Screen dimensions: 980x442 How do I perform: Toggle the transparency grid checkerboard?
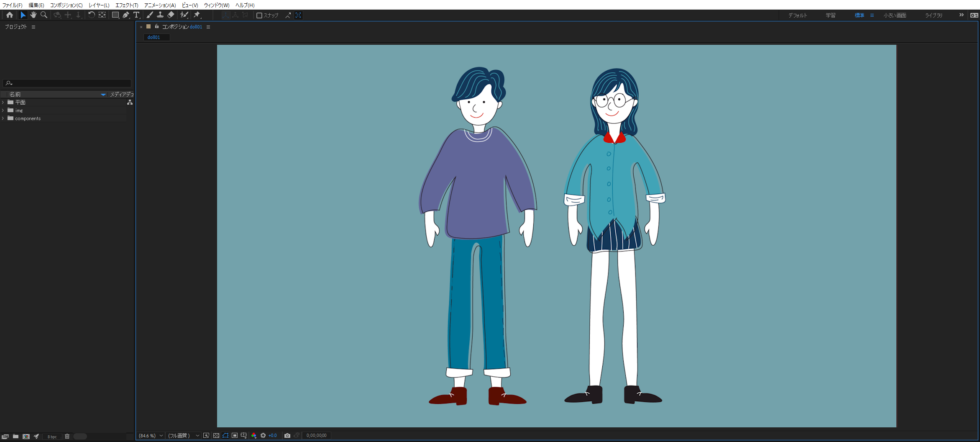point(216,435)
